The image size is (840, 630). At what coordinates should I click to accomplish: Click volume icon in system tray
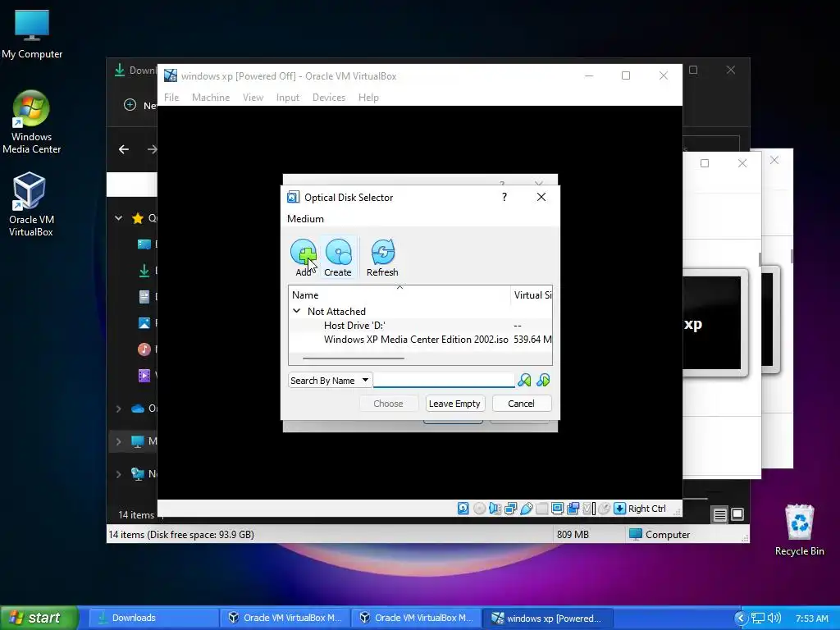pos(774,619)
